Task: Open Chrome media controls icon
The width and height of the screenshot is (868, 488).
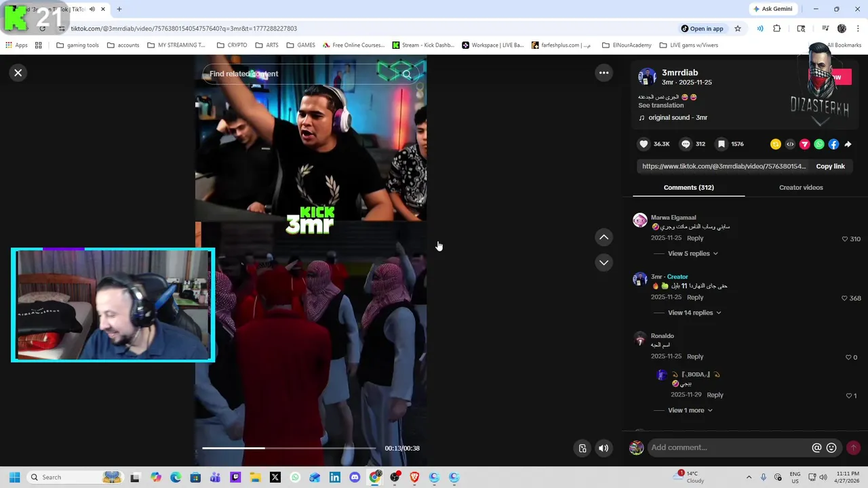Action: 825,28
